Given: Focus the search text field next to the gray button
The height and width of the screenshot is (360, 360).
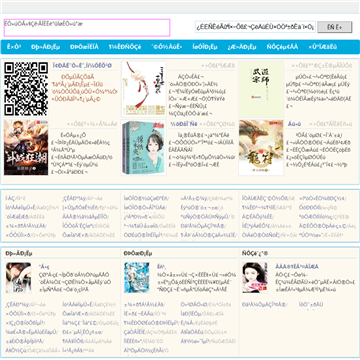Looking at the screenshot, I should tap(255, 27).
